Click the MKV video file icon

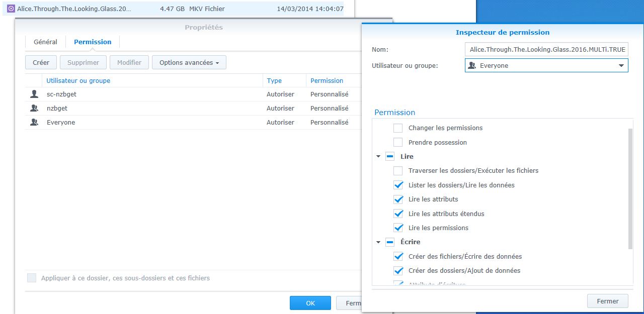[11, 9]
